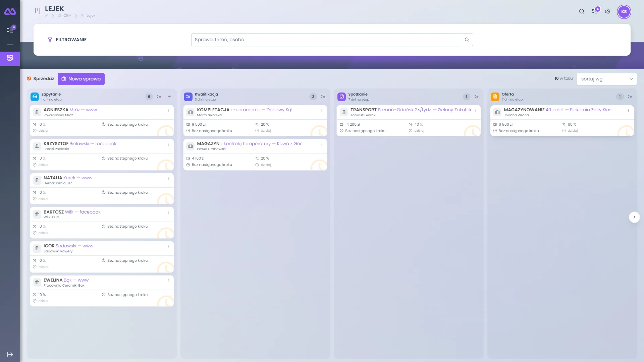The image size is (644, 362).
Task: Expand the sidebar with the arrow icon
Action: pos(10,354)
